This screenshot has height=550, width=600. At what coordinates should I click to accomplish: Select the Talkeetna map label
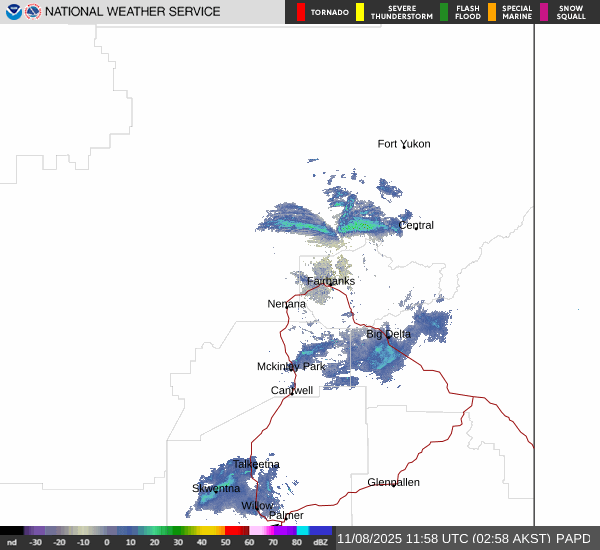[x=256, y=464]
